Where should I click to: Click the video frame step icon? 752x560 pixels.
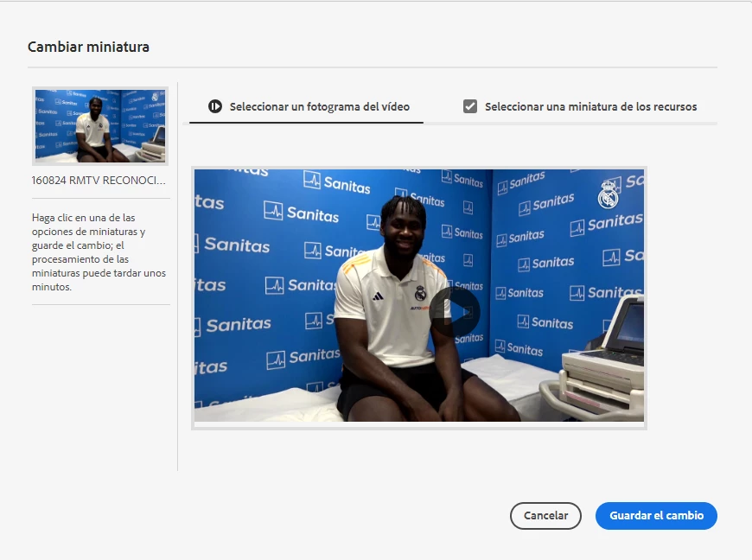pos(215,106)
